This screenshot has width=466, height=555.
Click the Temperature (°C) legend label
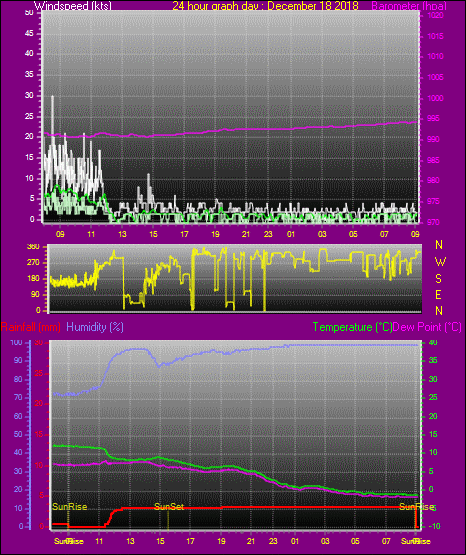[x=352, y=327]
